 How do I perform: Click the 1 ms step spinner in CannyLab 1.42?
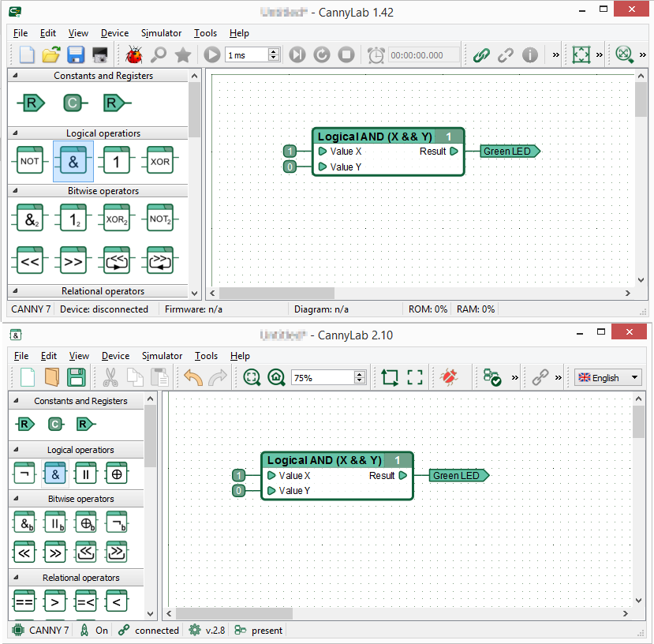click(252, 54)
